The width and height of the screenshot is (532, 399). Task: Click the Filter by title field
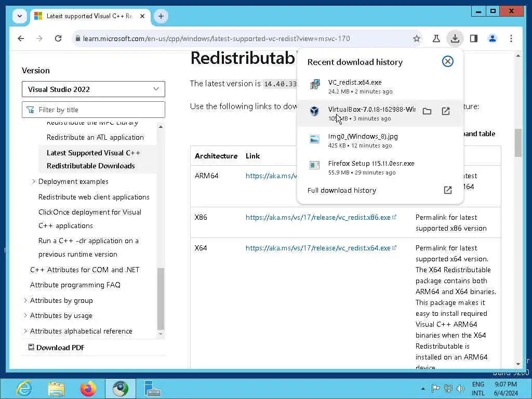click(x=94, y=110)
